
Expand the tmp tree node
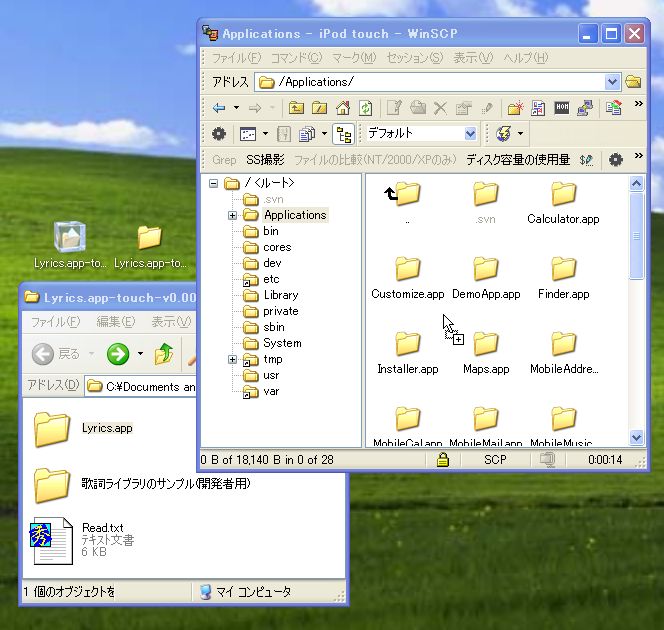point(232,359)
